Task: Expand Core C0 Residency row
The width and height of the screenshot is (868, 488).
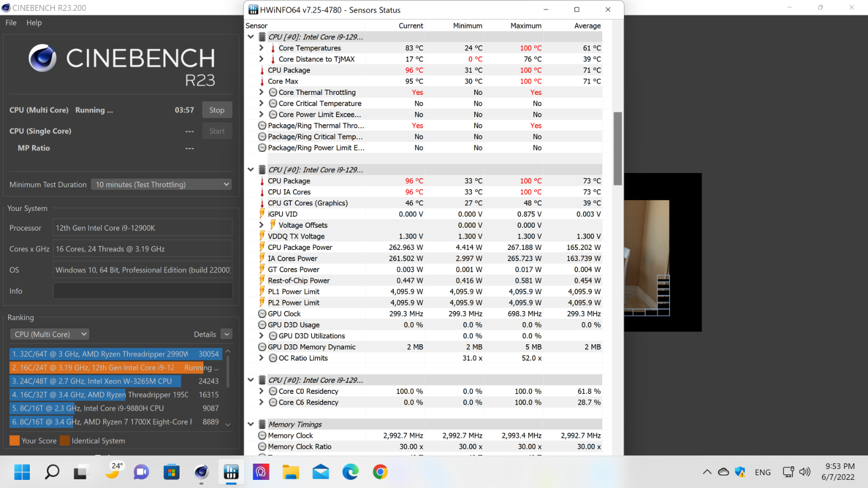Action: pos(261,391)
